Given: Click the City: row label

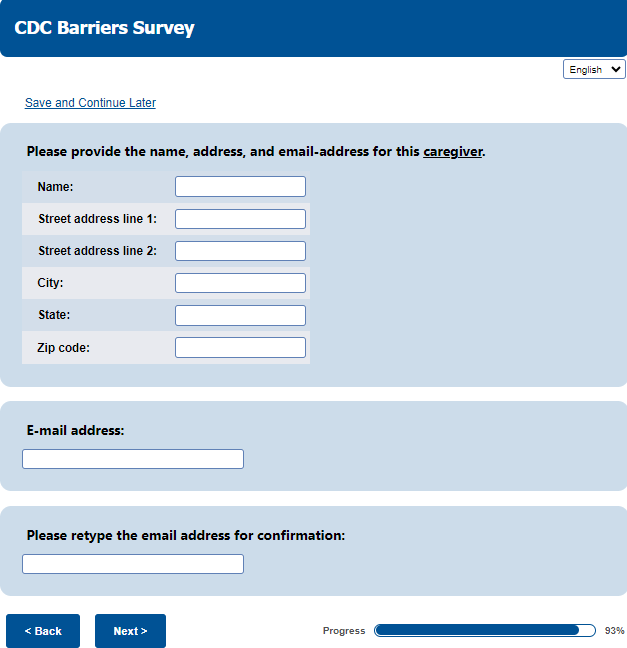Looking at the screenshot, I should [x=50, y=283].
